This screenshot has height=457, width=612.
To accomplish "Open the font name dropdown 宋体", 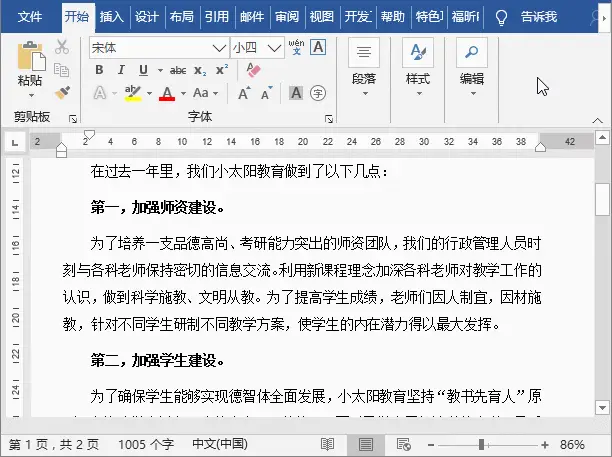I will click(219, 48).
